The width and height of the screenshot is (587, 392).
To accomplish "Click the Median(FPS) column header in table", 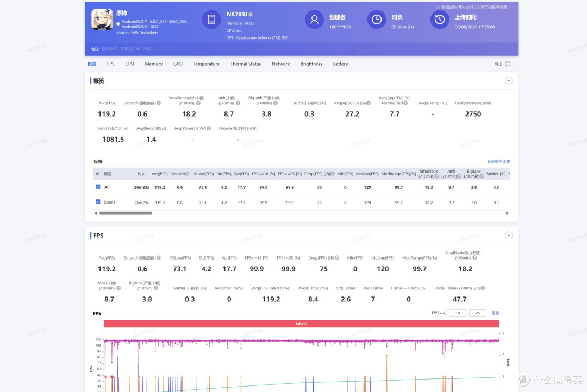I will pos(367,174).
